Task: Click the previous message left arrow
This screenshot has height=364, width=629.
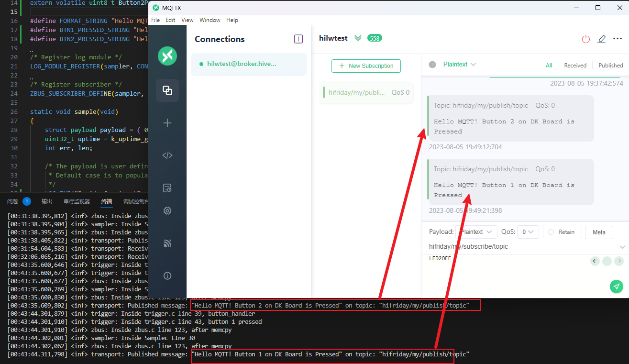Action: 595,261
